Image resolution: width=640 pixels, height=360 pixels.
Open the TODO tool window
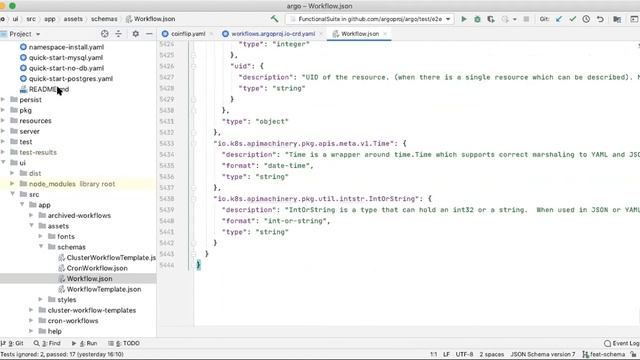[x=124, y=343]
